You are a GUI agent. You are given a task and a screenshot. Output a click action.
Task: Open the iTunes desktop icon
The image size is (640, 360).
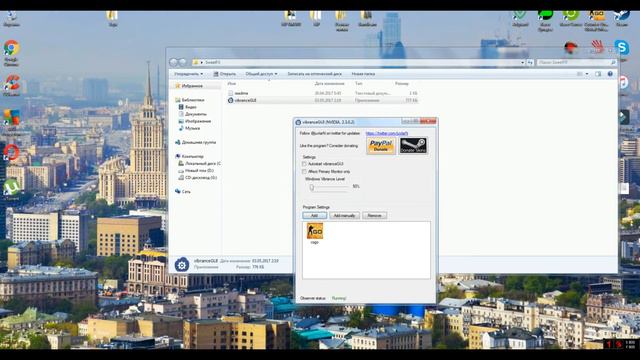(x=623, y=82)
